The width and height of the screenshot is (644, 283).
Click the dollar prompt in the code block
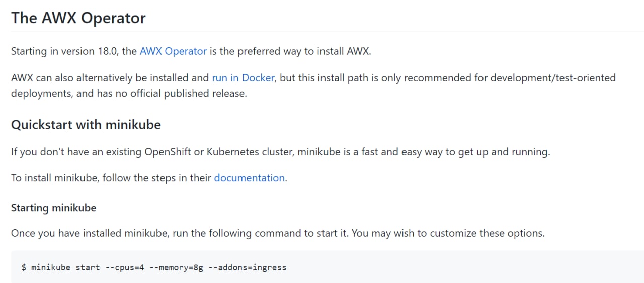click(x=24, y=267)
